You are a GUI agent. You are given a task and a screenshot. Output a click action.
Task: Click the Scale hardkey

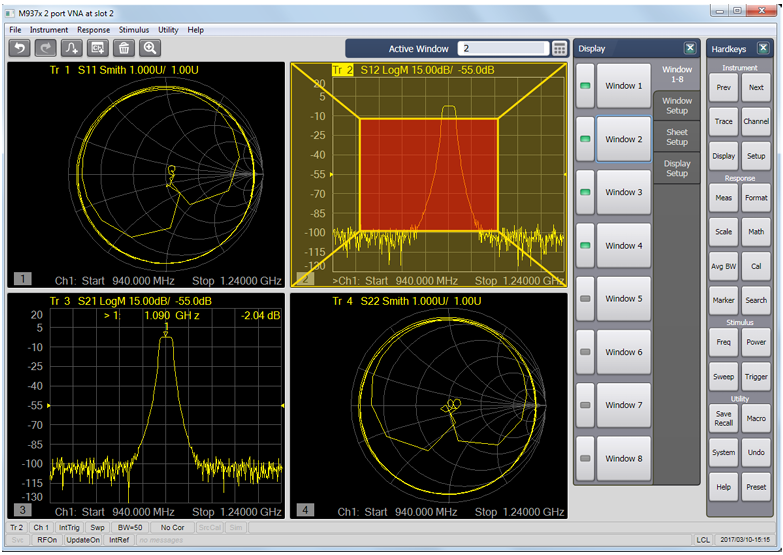[x=724, y=232]
